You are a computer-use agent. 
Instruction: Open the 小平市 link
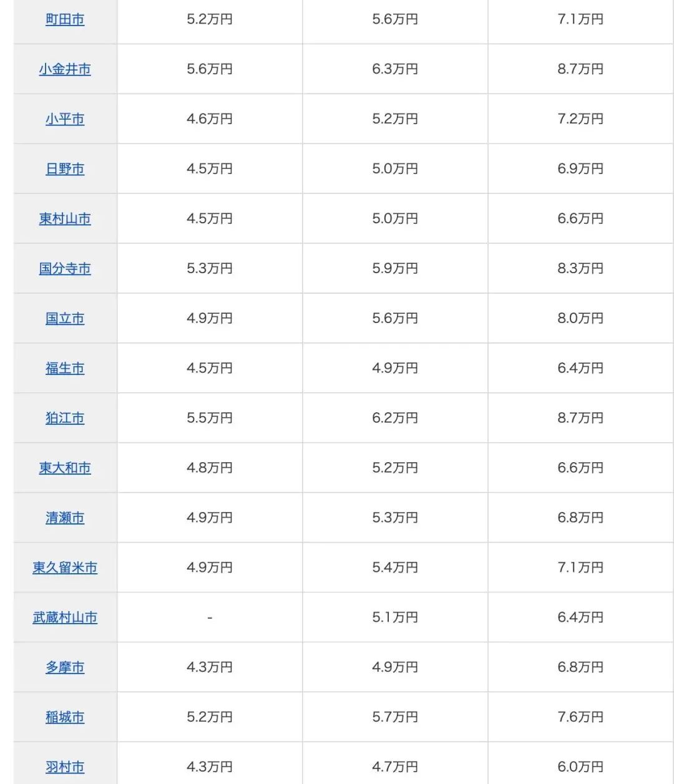click(x=65, y=119)
